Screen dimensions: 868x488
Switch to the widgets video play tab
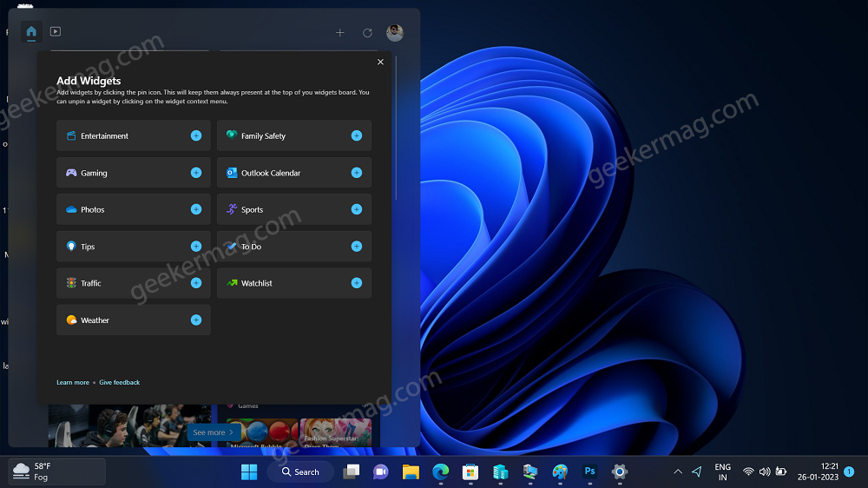pos(56,31)
